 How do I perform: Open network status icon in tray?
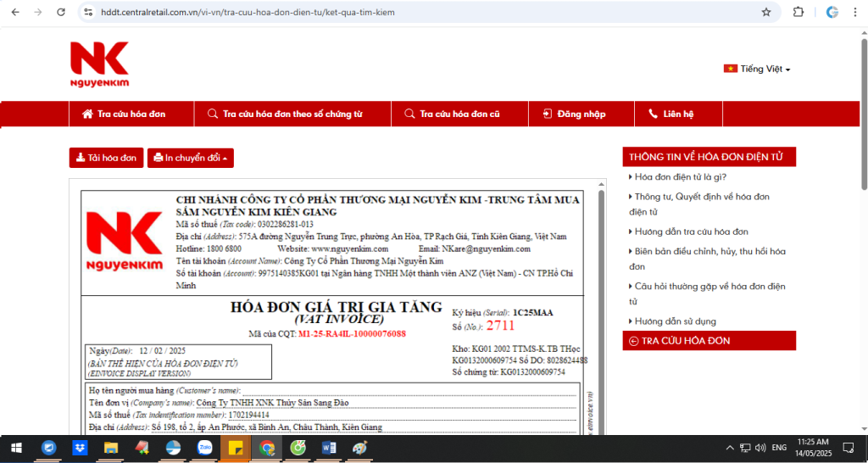(x=745, y=448)
